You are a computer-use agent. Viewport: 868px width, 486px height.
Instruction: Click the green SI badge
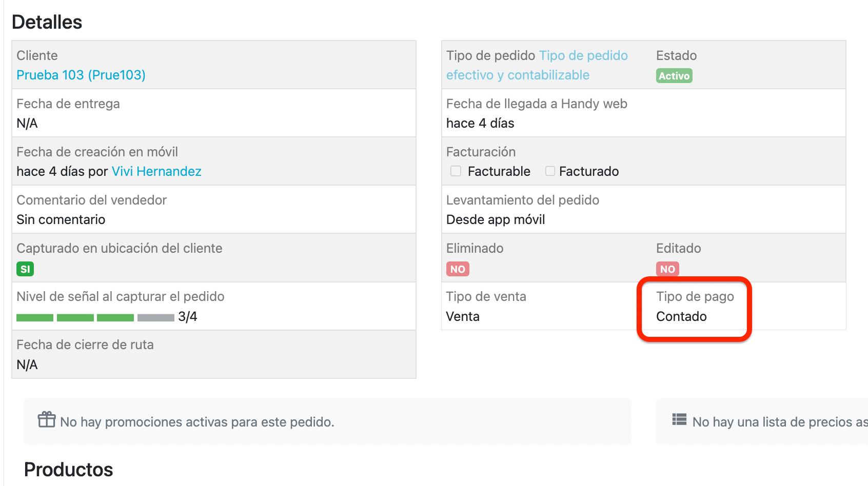tap(25, 269)
